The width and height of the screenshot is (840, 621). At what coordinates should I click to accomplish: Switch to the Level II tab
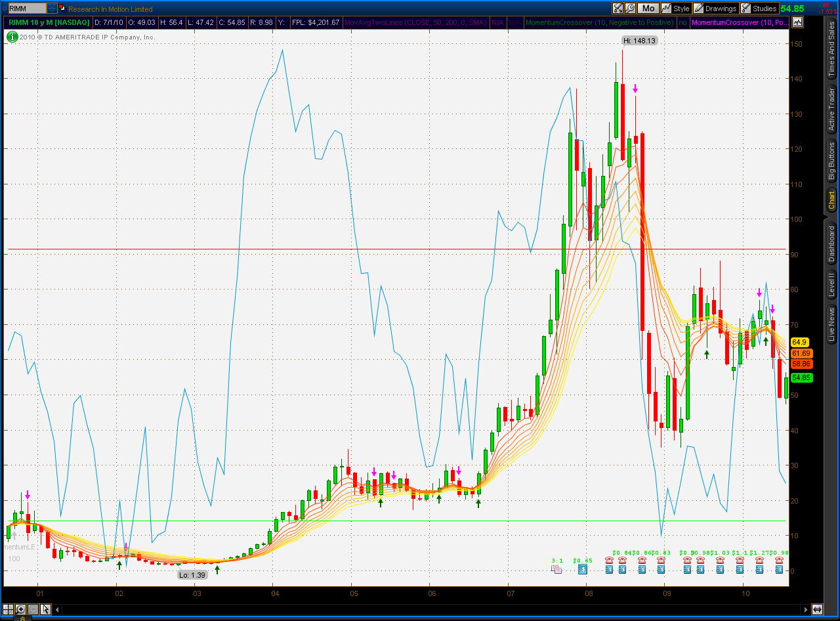coord(831,284)
